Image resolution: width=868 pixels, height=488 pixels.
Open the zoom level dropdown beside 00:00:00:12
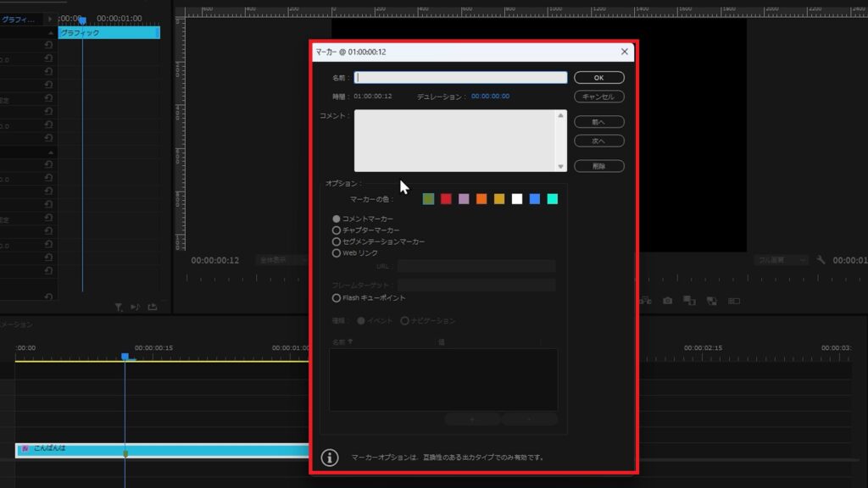click(282, 260)
